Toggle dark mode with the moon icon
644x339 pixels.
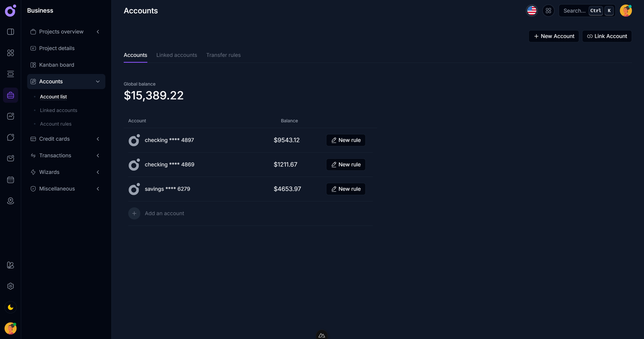pos(11,307)
